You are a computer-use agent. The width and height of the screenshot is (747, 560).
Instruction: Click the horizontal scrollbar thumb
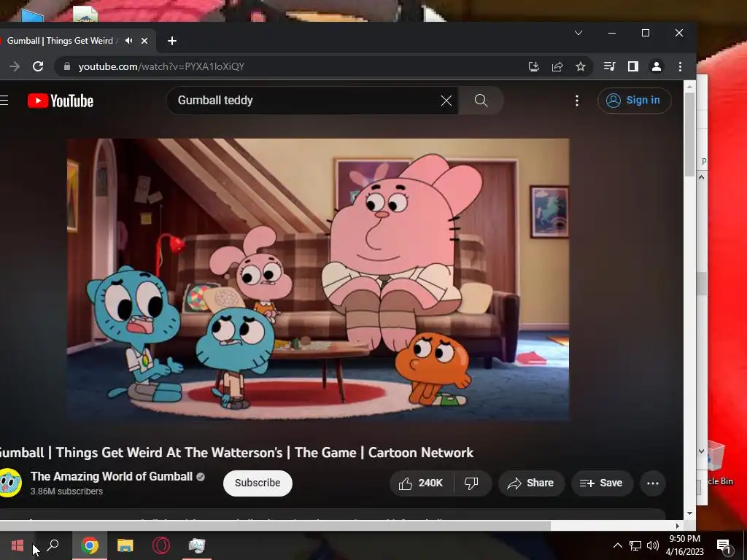[x=275, y=526]
